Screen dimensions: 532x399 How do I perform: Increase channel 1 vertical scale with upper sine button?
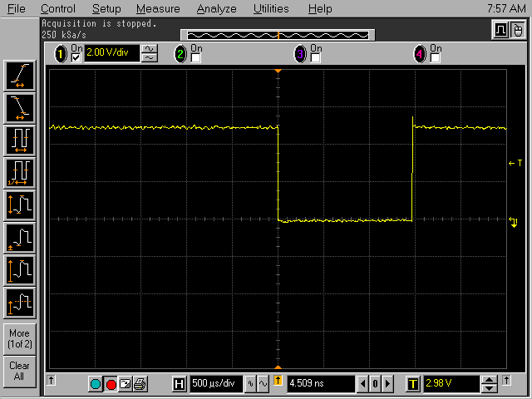point(150,49)
